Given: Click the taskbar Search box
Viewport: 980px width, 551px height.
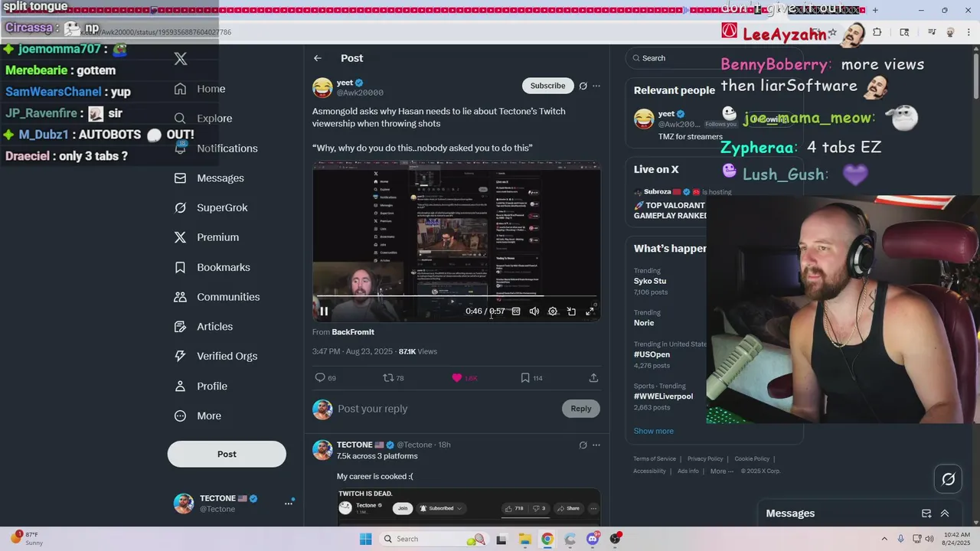Looking at the screenshot, I should pos(434,539).
